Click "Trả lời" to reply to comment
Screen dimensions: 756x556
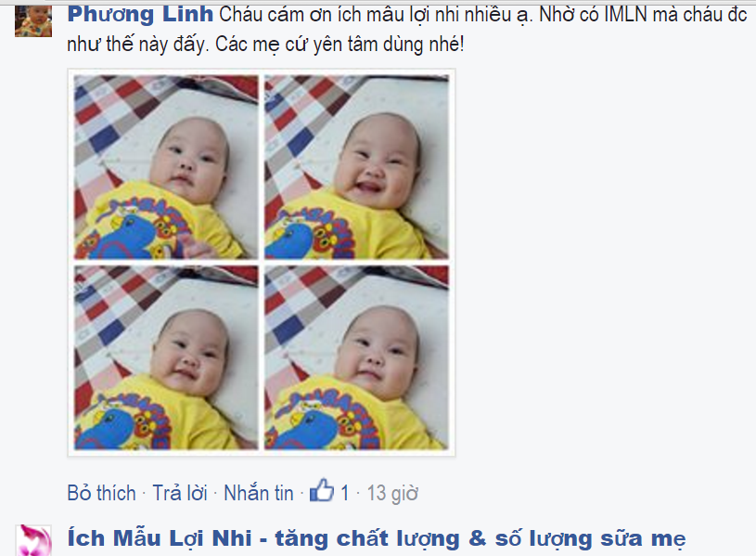click(x=180, y=493)
